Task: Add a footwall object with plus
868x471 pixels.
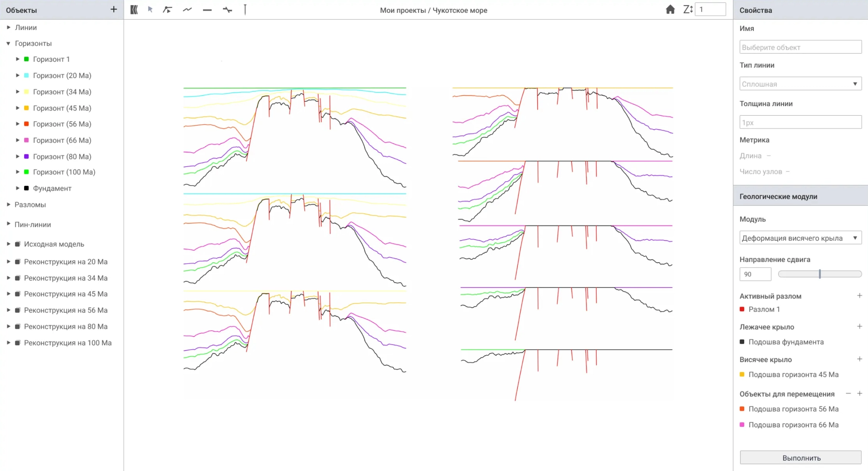Action: click(x=859, y=326)
